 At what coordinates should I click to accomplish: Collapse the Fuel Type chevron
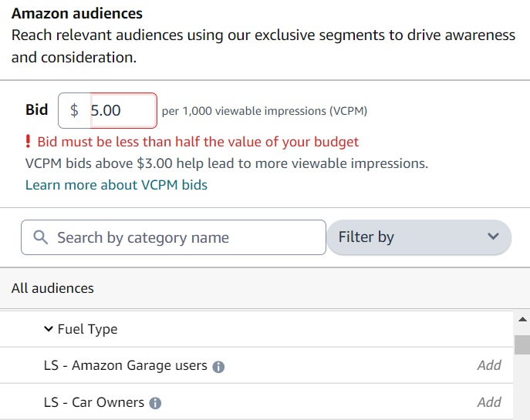[49, 329]
